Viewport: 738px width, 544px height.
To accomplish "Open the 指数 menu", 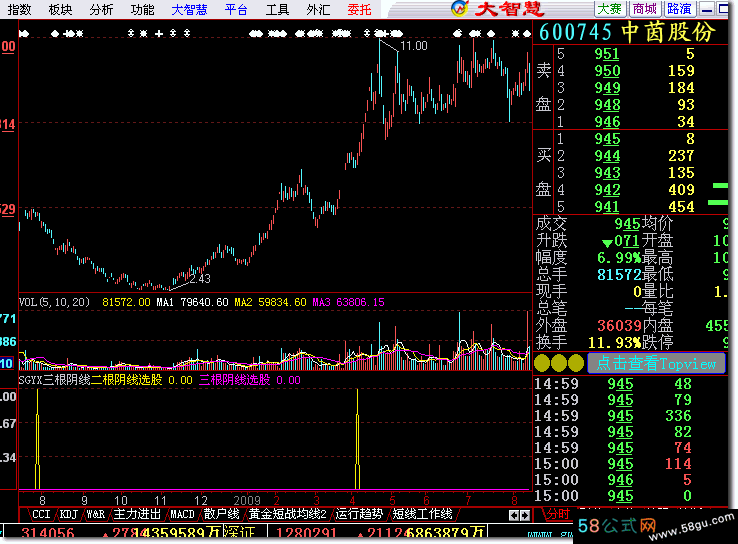I will pyautogui.click(x=19, y=9).
